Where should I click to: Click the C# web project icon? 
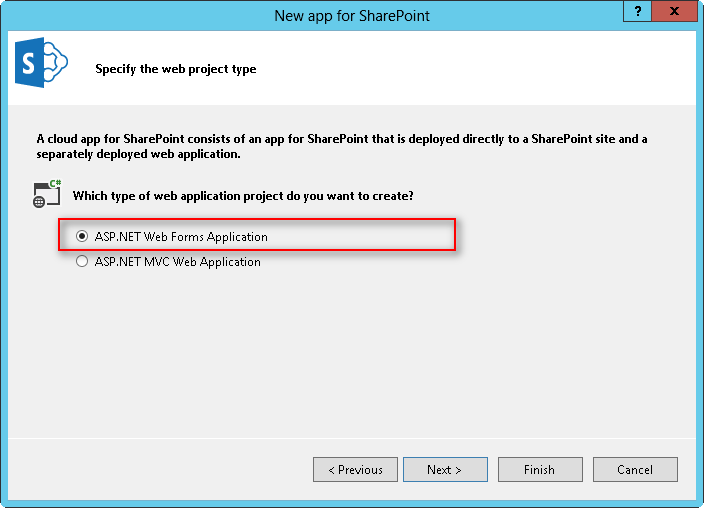tap(47, 194)
